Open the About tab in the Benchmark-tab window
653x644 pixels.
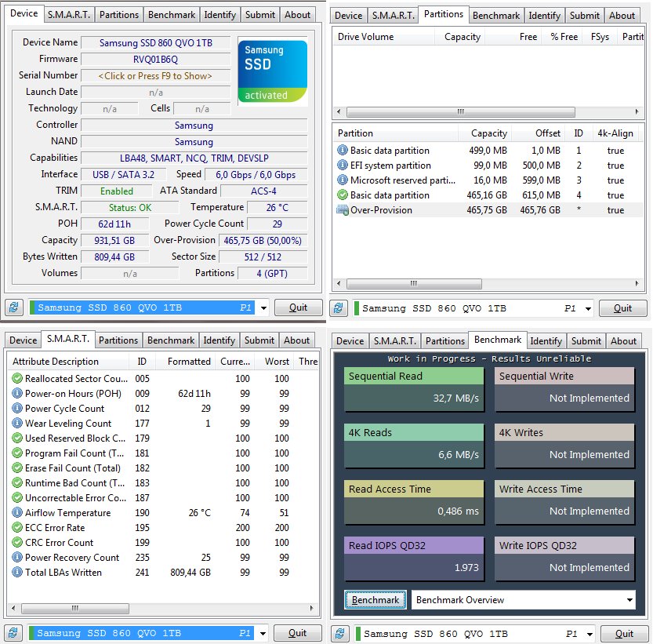623,341
